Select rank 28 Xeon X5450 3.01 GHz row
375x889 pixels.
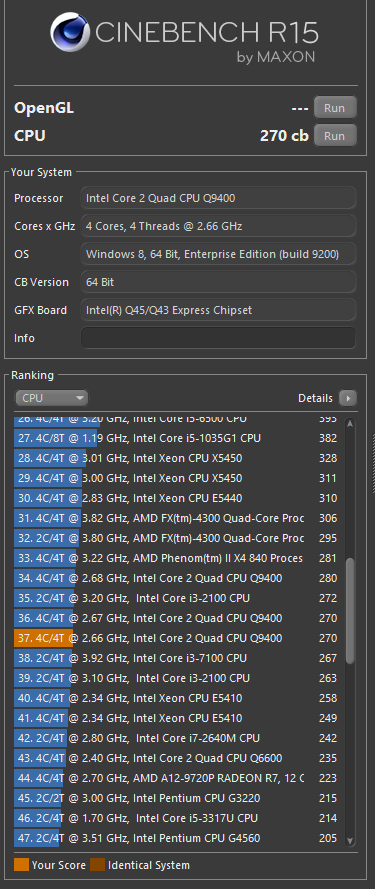coord(178,458)
